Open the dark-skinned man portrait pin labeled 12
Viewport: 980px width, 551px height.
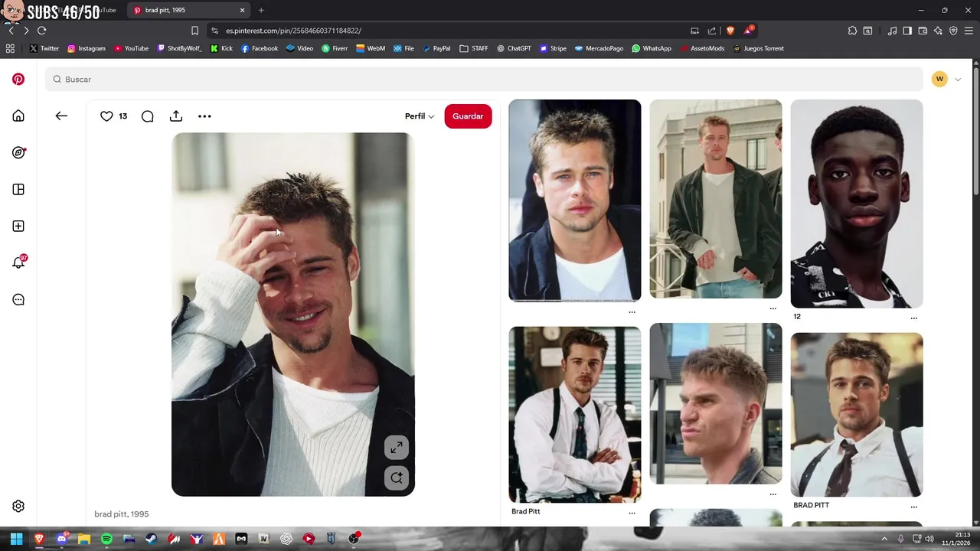coord(857,204)
